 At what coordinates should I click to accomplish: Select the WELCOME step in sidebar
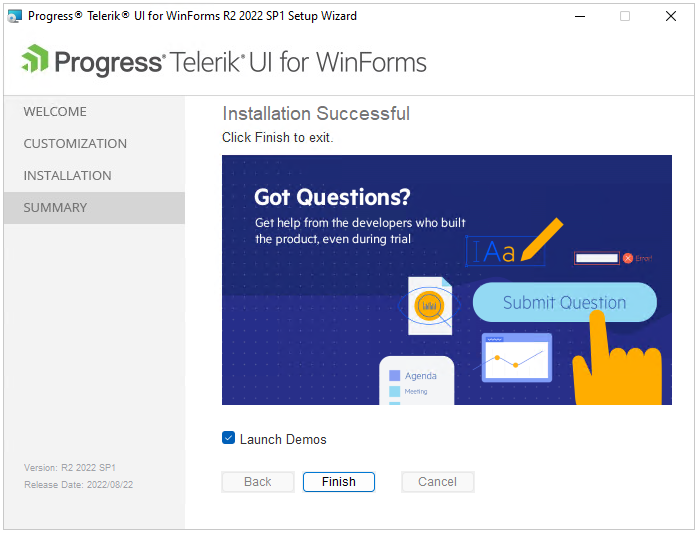pyautogui.click(x=55, y=112)
